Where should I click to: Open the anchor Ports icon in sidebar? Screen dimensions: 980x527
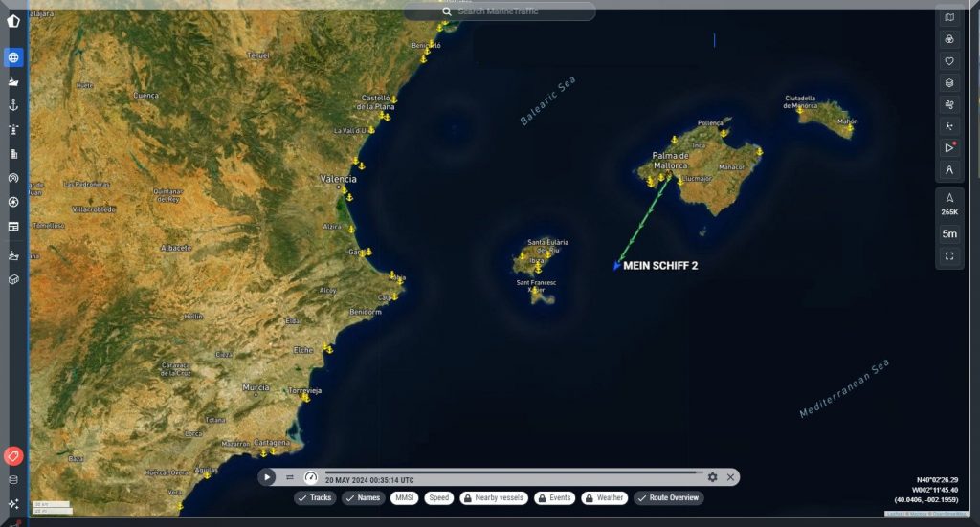[13, 105]
